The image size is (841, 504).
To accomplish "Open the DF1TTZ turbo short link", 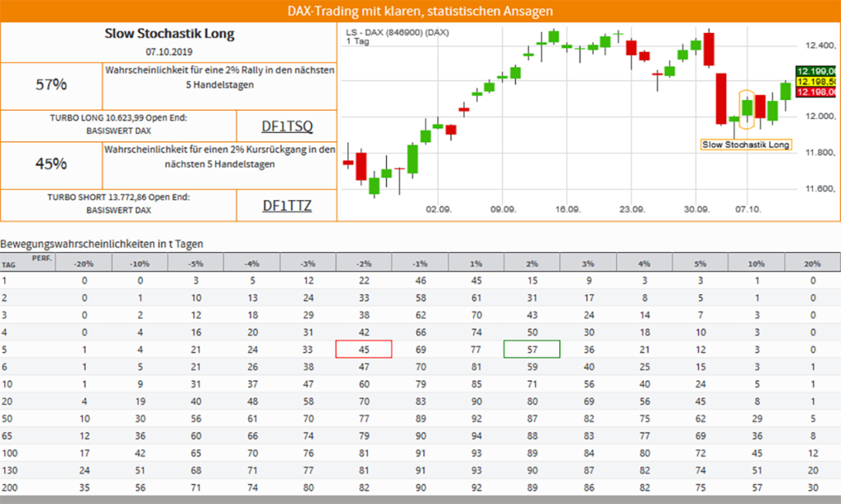I will (287, 205).
